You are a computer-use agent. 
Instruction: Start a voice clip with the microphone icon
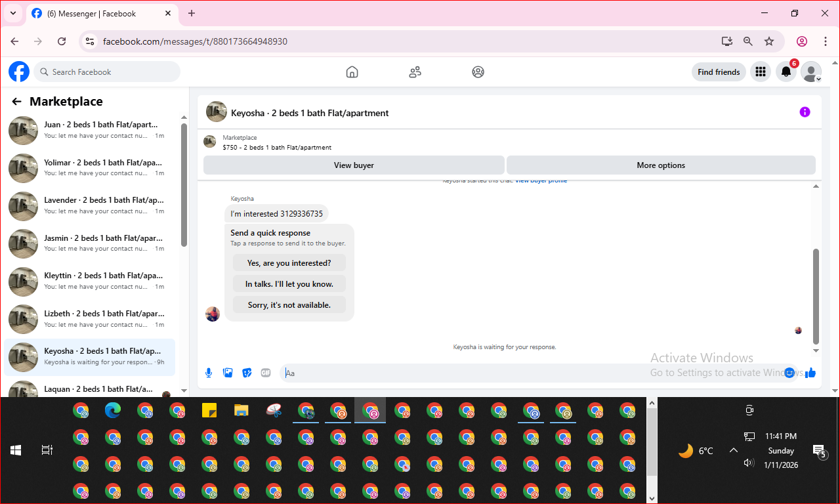pyautogui.click(x=209, y=373)
